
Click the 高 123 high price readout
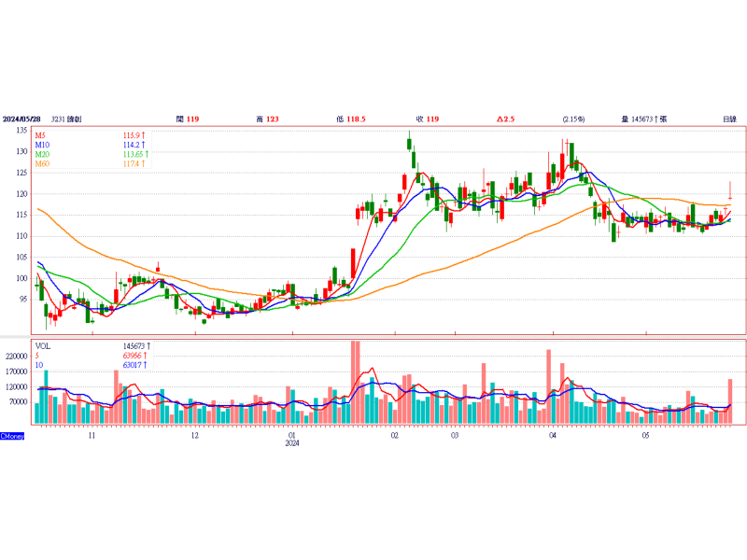pyautogui.click(x=267, y=119)
